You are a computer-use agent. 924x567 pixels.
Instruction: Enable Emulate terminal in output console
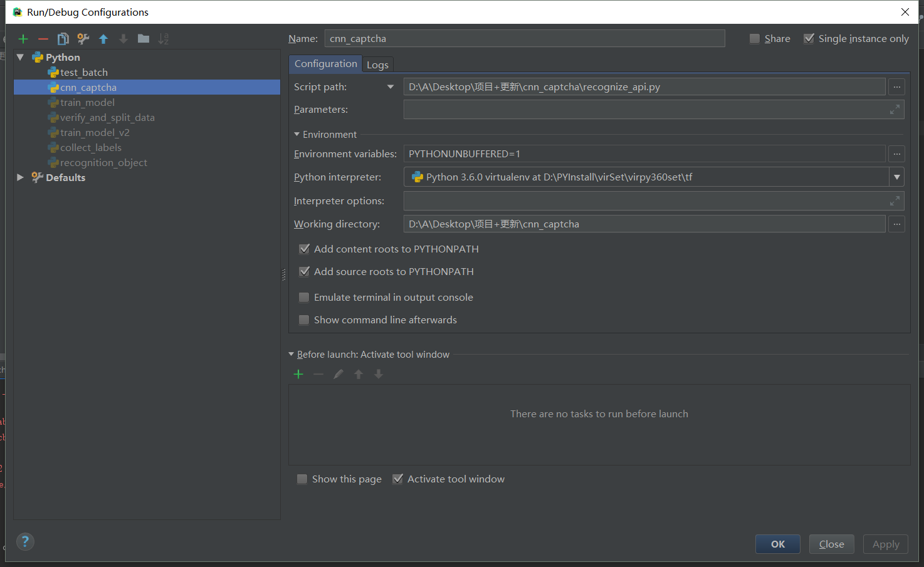[x=304, y=298]
